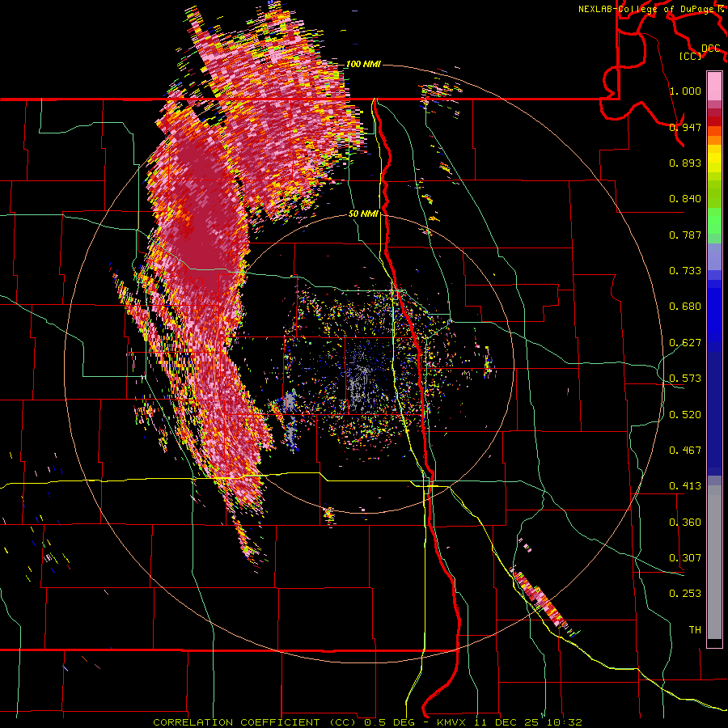
Task: Click the 100 NMI range ring label
Action: tap(363, 64)
